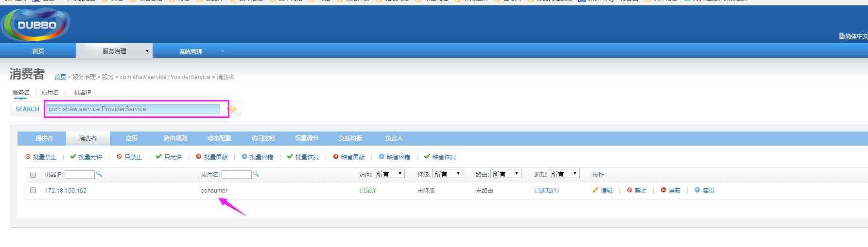The width and height of the screenshot is (868, 247).
Task: Click the consumer application name cell
Action: 214,191
